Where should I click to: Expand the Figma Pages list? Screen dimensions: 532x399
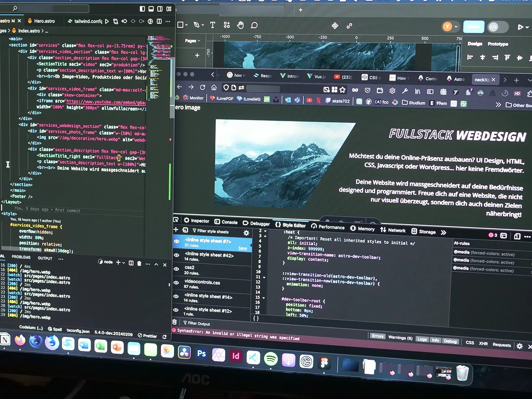tap(192, 41)
